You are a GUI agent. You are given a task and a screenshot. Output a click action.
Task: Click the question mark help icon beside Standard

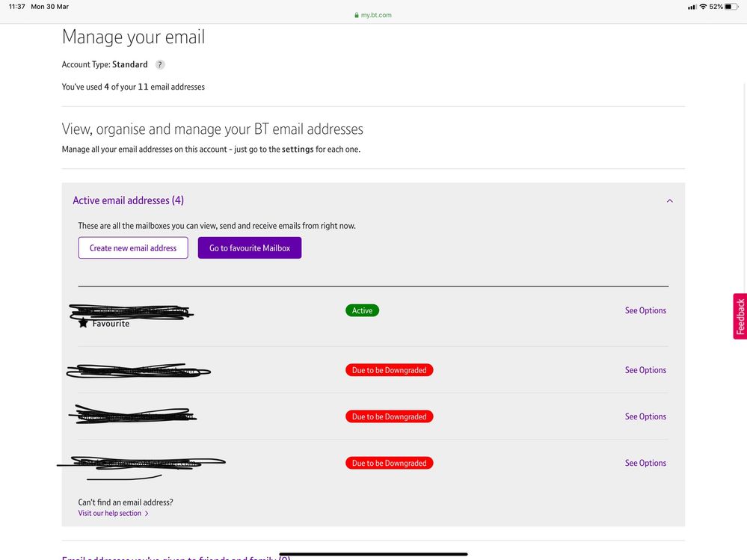pyautogui.click(x=160, y=65)
